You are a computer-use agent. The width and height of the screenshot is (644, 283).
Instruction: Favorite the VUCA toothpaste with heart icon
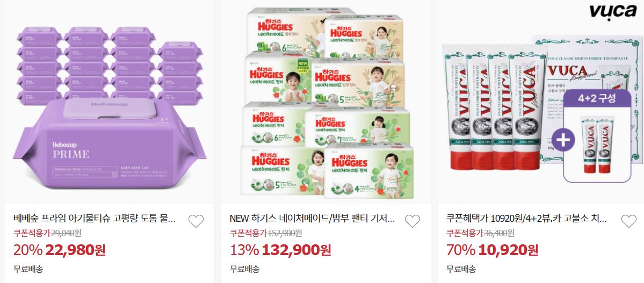click(x=629, y=221)
